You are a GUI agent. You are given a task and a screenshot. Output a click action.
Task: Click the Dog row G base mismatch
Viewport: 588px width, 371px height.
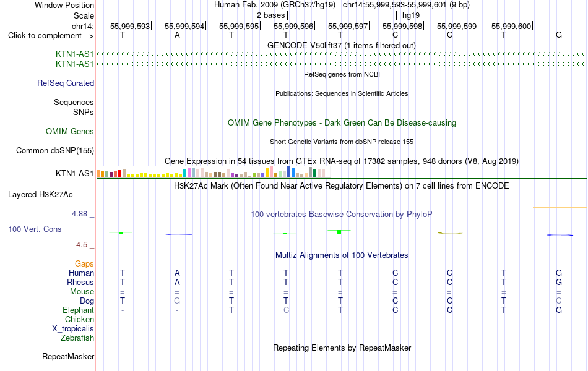[177, 301]
